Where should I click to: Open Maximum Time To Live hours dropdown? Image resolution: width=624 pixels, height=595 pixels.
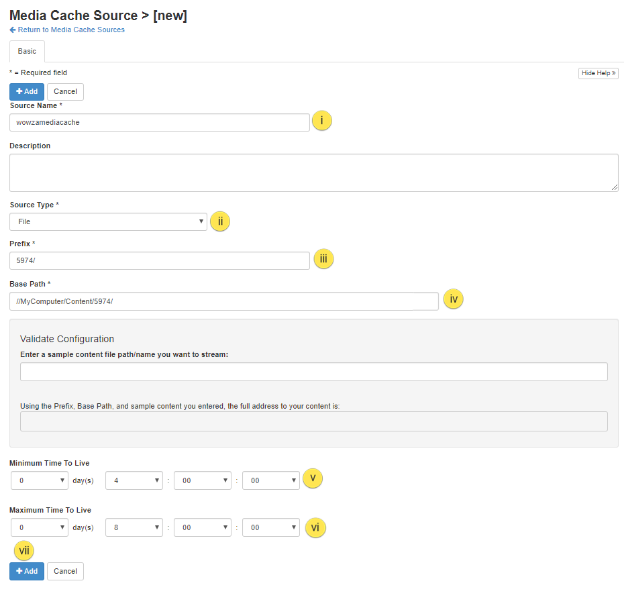134,527
